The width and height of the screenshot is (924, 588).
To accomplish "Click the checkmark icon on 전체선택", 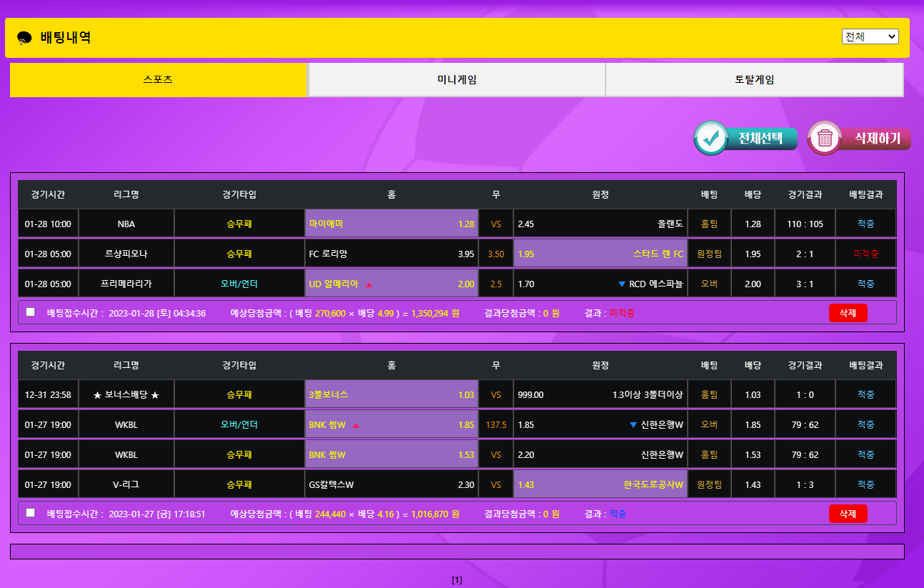I will coord(711,138).
